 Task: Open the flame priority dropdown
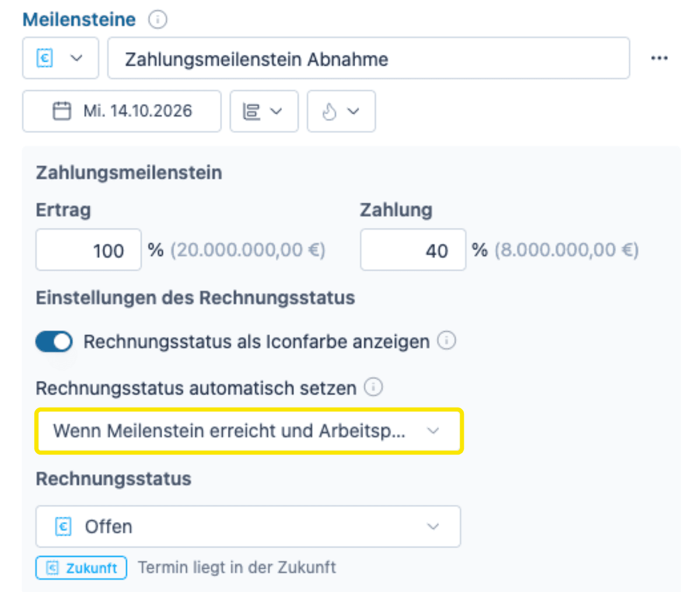click(x=341, y=111)
